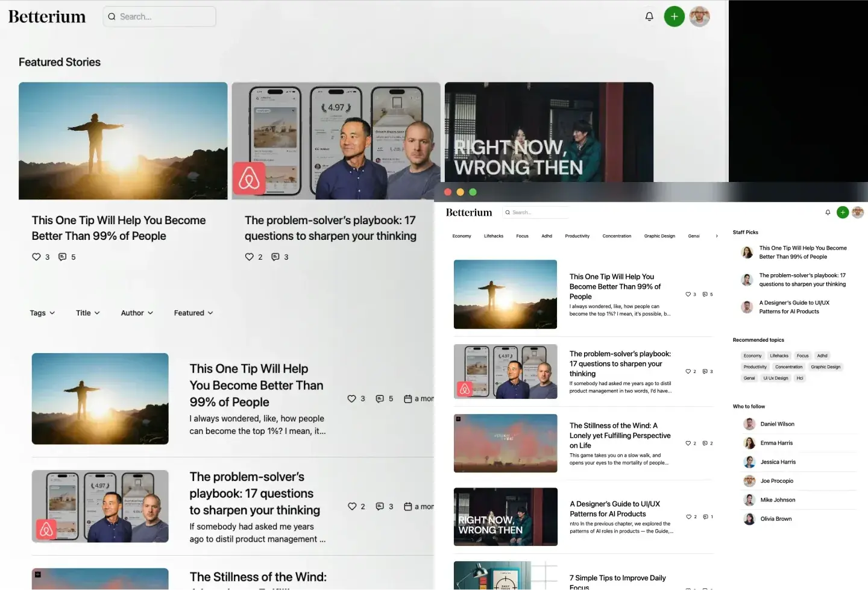
Task: Open comments for 'A Designer's Guide' row in the front window list
Action: click(705, 516)
